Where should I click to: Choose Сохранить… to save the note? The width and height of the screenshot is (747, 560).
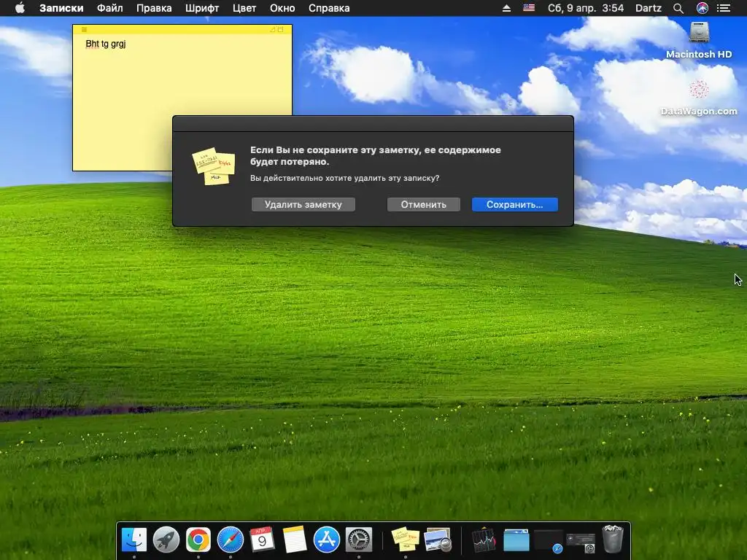click(x=514, y=204)
